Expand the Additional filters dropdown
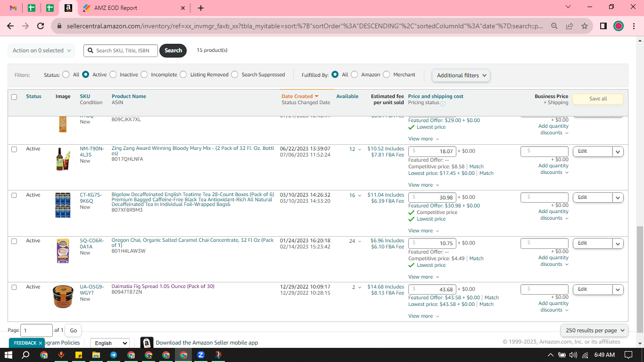Image resolution: width=644 pixels, height=362 pixels. [x=461, y=75]
